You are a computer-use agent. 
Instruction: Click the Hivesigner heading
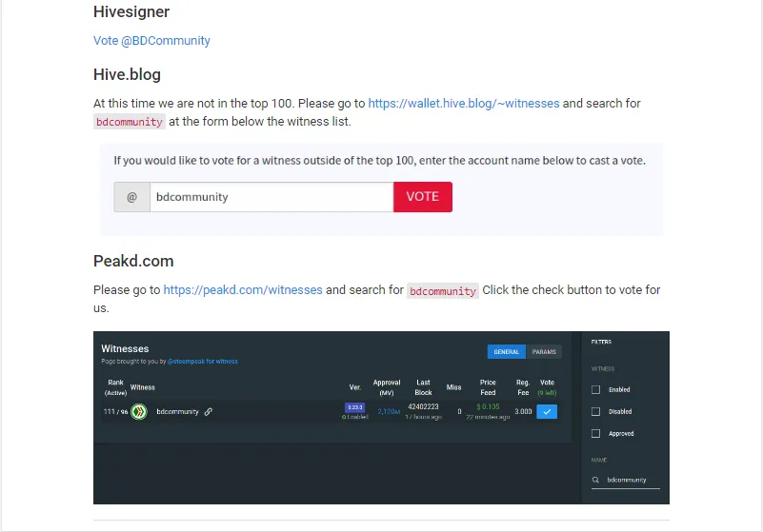click(x=131, y=11)
